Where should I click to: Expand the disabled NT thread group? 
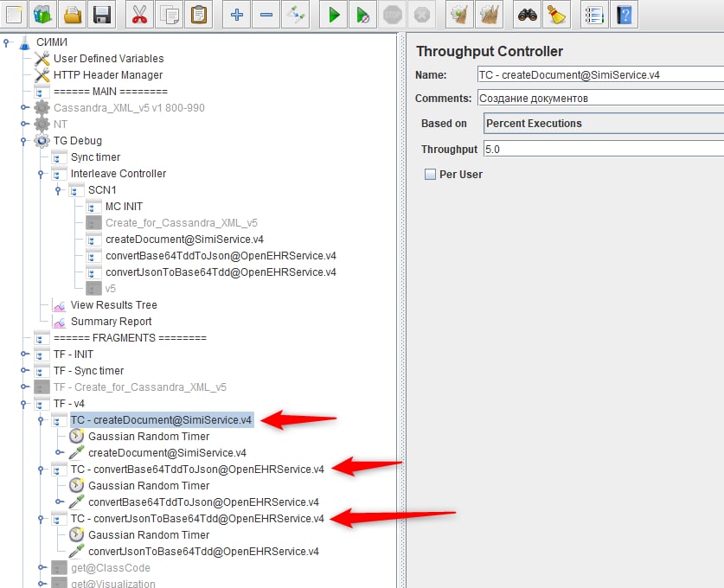[24, 124]
